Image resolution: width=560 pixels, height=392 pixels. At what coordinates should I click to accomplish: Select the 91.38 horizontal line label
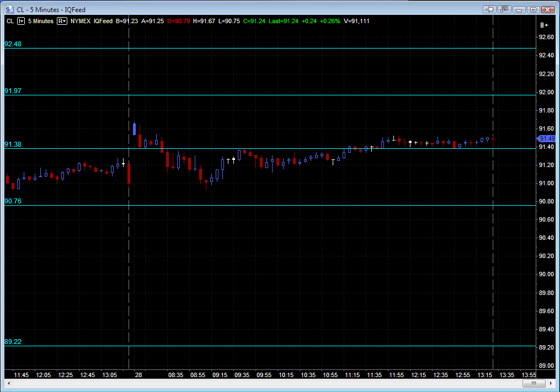pyautogui.click(x=13, y=144)
